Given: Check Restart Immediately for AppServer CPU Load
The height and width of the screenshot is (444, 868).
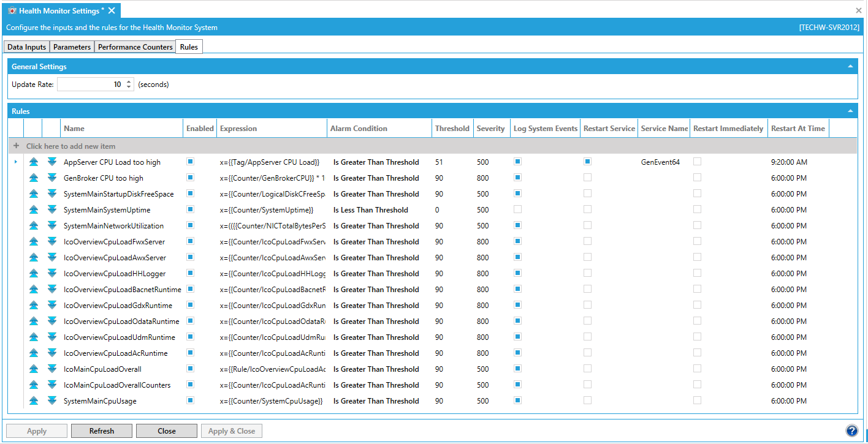Looking at the screenshot, I should 697,162.
